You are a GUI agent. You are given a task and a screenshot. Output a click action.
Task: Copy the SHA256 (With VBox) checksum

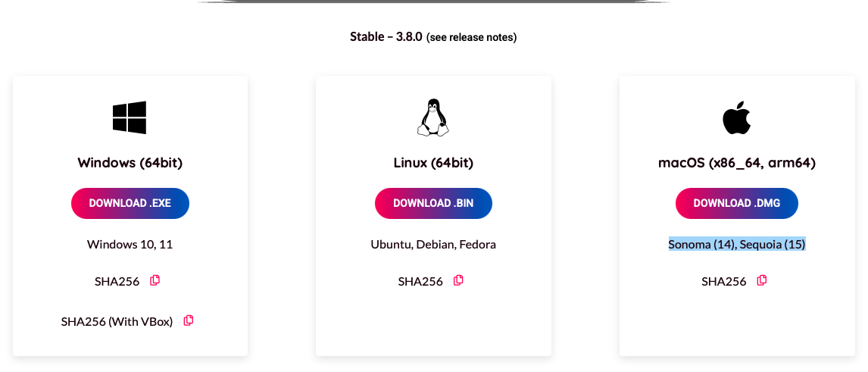(x=189, y=320)
